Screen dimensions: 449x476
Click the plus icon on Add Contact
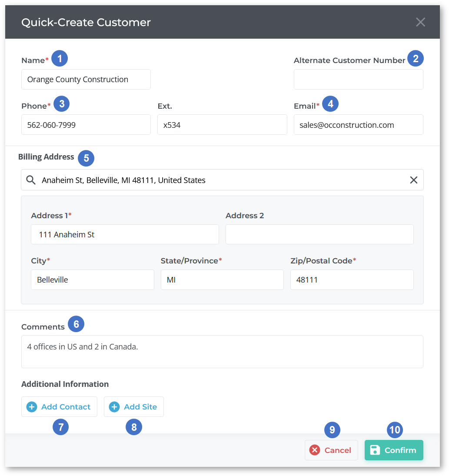click(x=31, y=406)
